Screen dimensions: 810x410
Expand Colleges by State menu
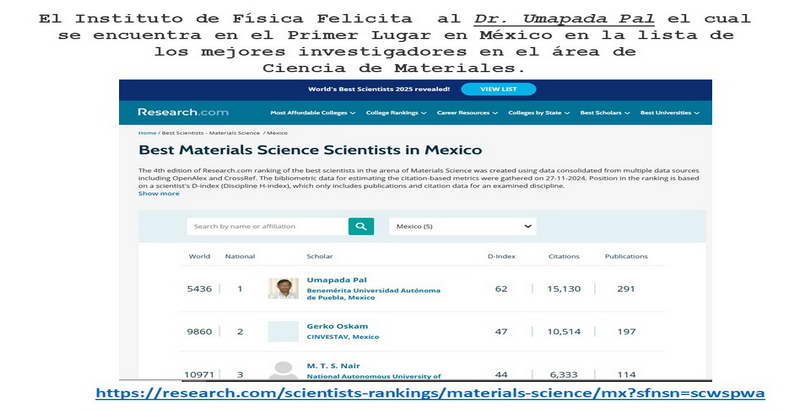click(x=539, y=113)
